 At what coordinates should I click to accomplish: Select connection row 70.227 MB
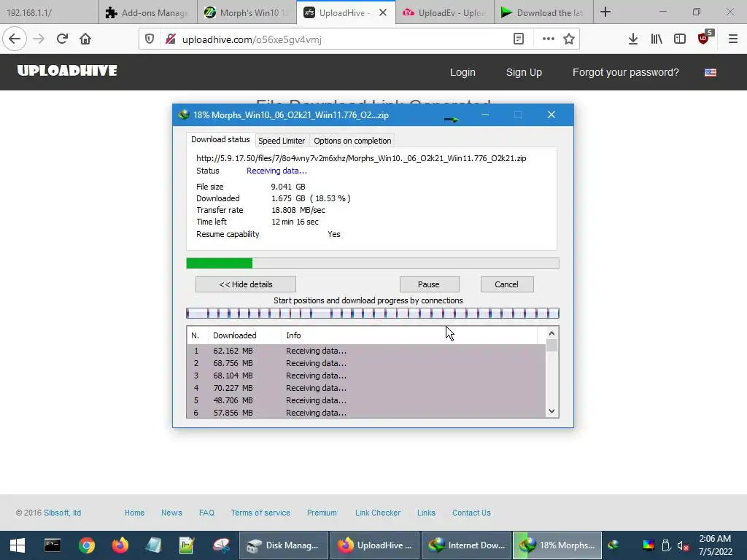coord(366,388)
